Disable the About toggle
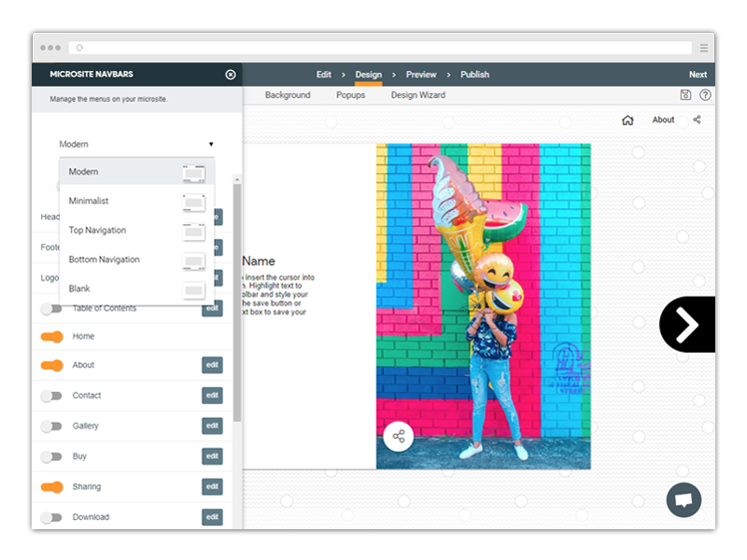The height and width of the screenshot is (560, 747). point(51,365)
